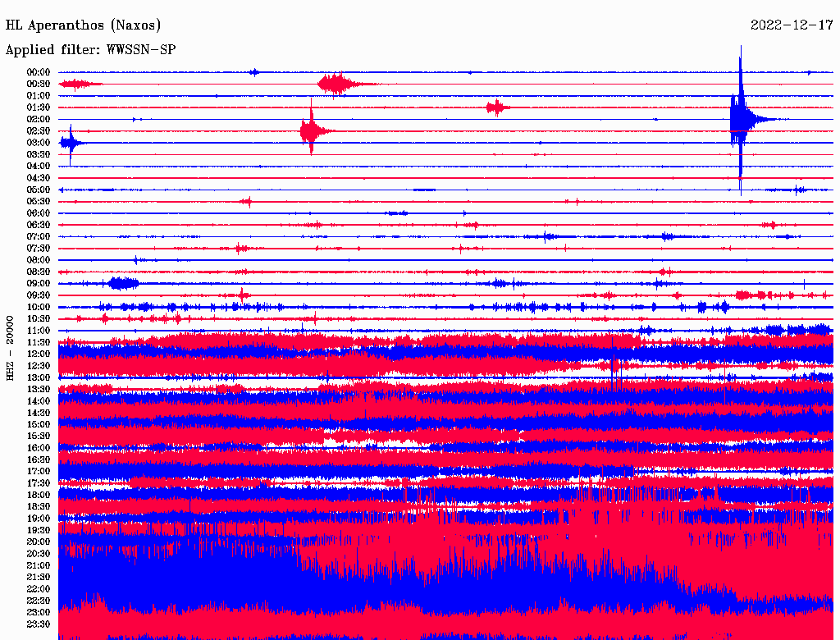Viewport: 840px width, 640px height.
Task: Click the blue event at the start of the 03:00 trace
Action: point(70,143)
